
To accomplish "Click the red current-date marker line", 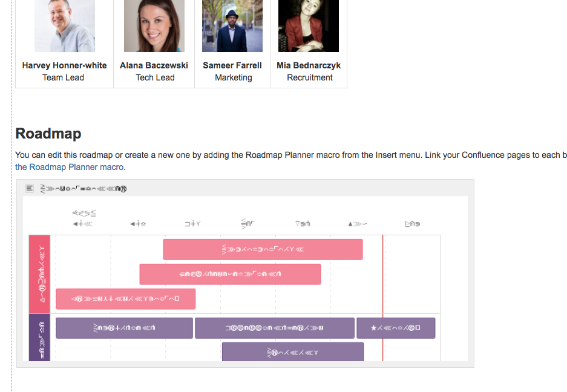I will [382, 298].
